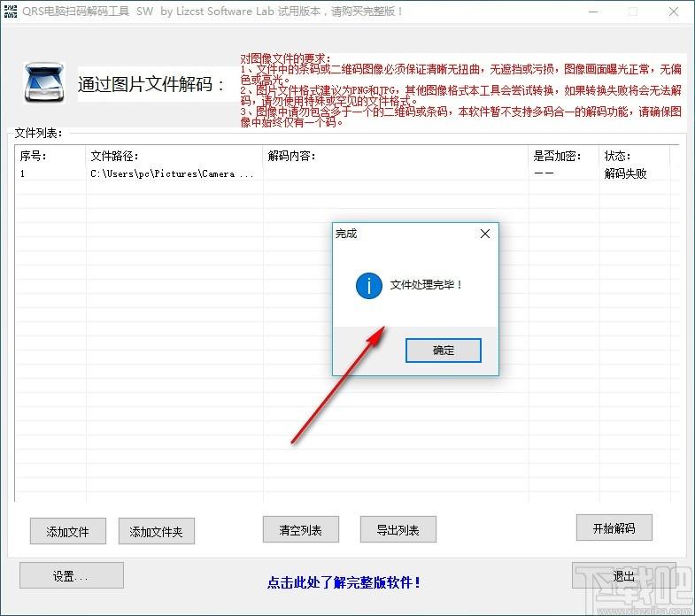Export the list with 导出列表
695x616 pixels.
(398, 529)
